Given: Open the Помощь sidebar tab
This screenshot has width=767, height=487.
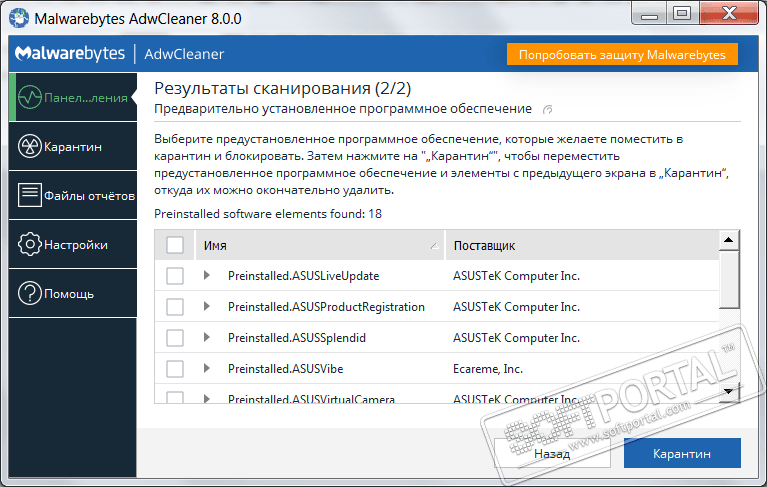Looking at the screenshot, I should 73,293.
